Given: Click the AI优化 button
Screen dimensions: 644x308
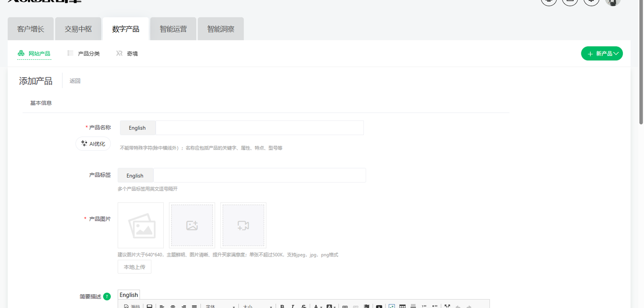Looking at the screenshot, I should (x=93, y=143).
